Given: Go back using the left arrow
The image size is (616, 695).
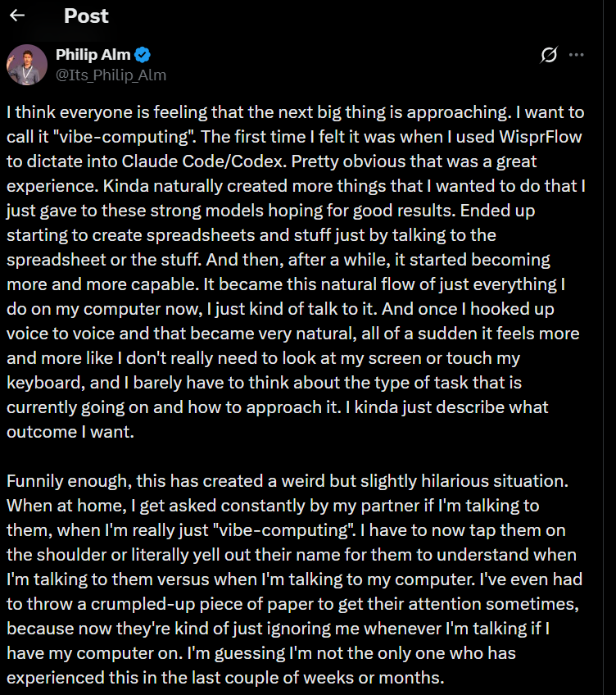Looking at the screenshot, I should click(17, 16).
